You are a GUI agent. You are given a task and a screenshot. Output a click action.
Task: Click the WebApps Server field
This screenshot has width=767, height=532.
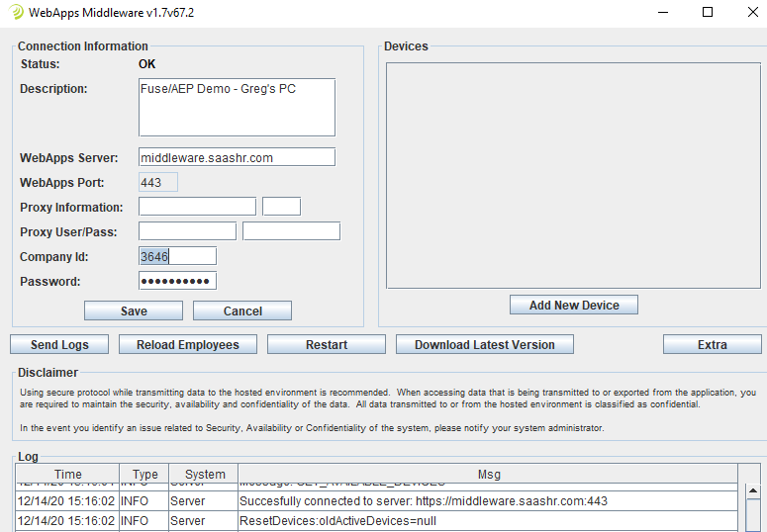pyautogui.click(x=237, y=157)
